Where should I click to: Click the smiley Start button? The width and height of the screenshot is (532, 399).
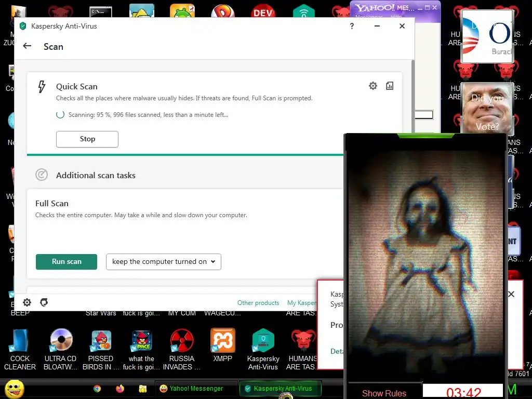(15, 389)
